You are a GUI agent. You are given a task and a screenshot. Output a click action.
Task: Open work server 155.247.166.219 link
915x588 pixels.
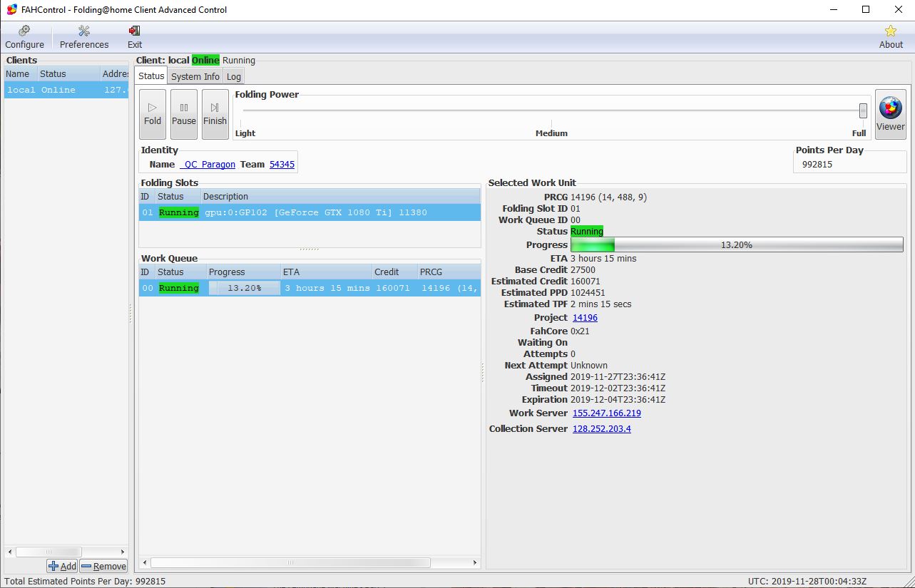pyautogui.click(x=606, y=413)
